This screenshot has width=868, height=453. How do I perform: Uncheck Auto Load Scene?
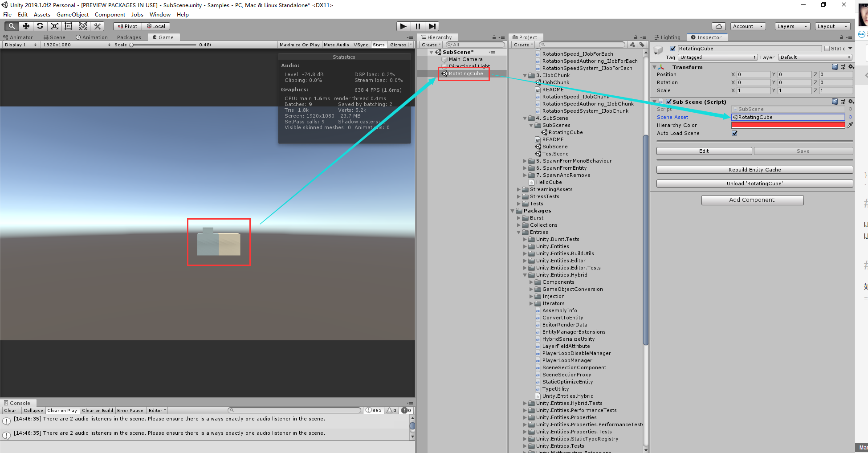[734, 133]
